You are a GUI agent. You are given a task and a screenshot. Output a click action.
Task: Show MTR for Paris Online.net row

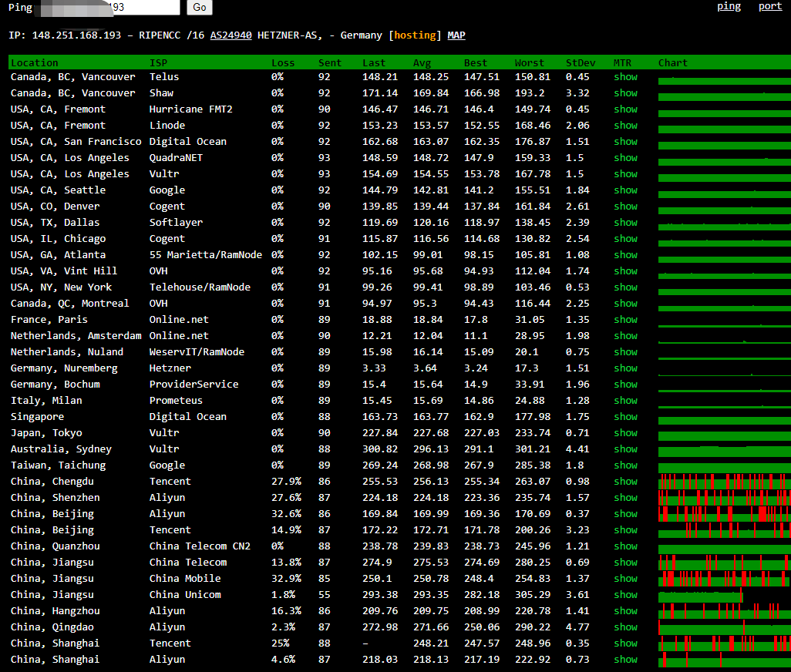point(625,320)
